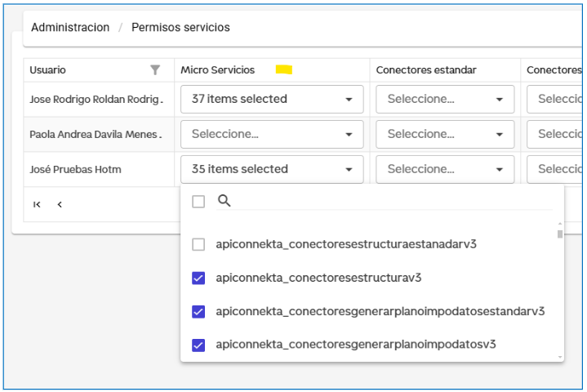
Task: Check apiconnekta_conectoresestructuraestanadarv3 checkbox
Action: (198, 244)
